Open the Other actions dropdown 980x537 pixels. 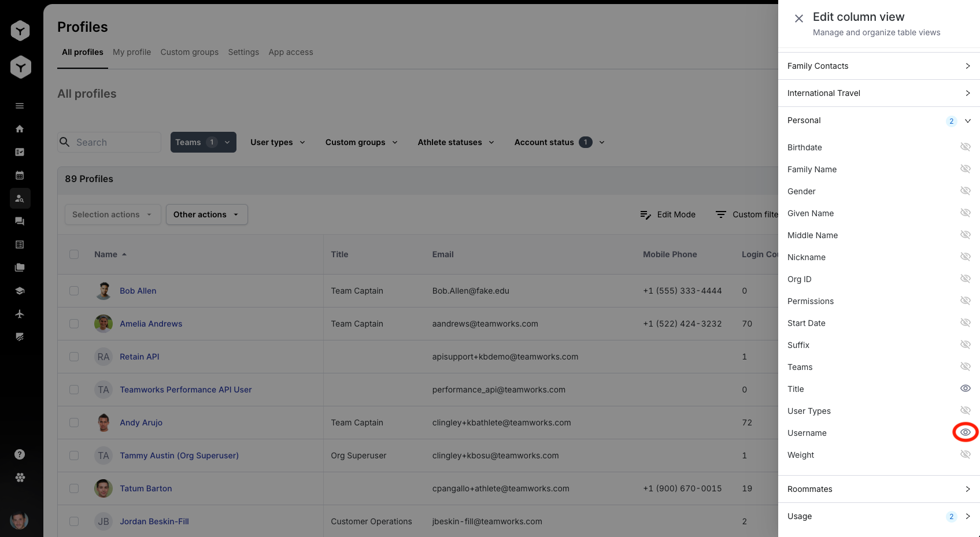[x=206, y=214]
